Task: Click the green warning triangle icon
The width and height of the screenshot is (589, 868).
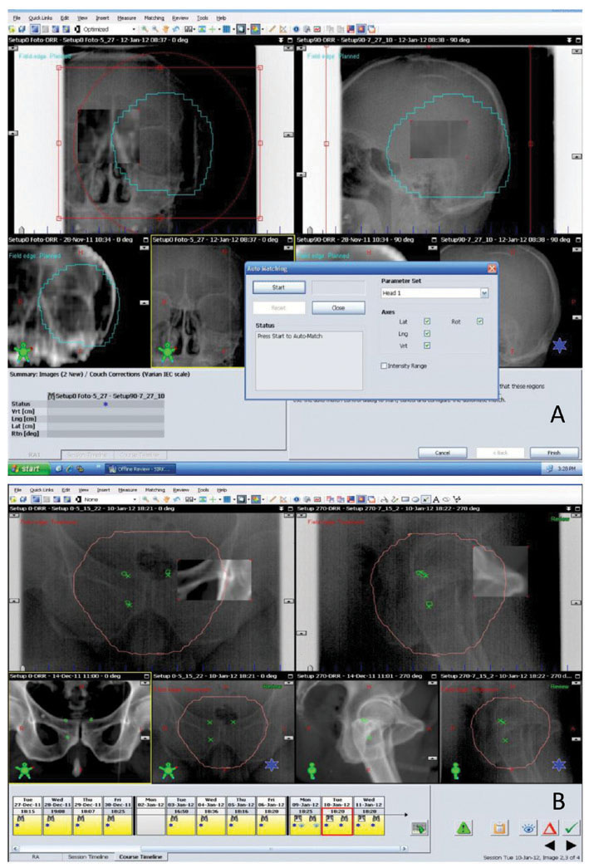Action: (x=464, y=828)
